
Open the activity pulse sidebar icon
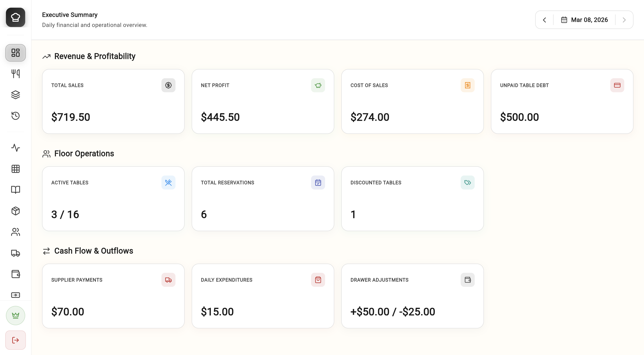(x=16, y=148)
